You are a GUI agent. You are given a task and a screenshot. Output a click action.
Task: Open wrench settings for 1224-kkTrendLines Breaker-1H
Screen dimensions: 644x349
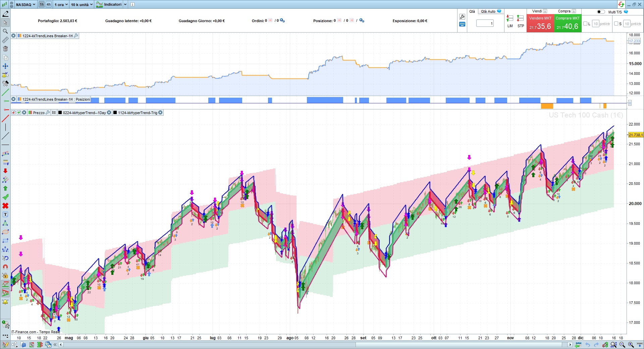tap(76, 36)
